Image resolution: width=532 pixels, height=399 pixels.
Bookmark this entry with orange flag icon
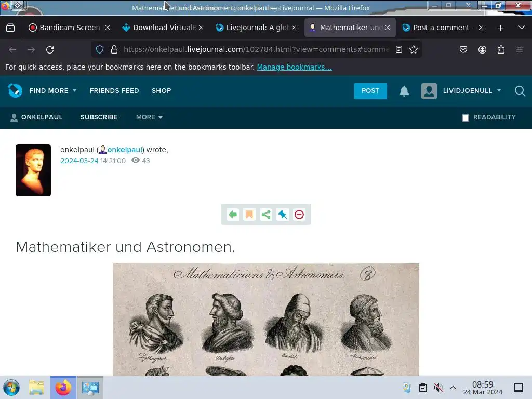pyautogui.click(x=249, y=215)
